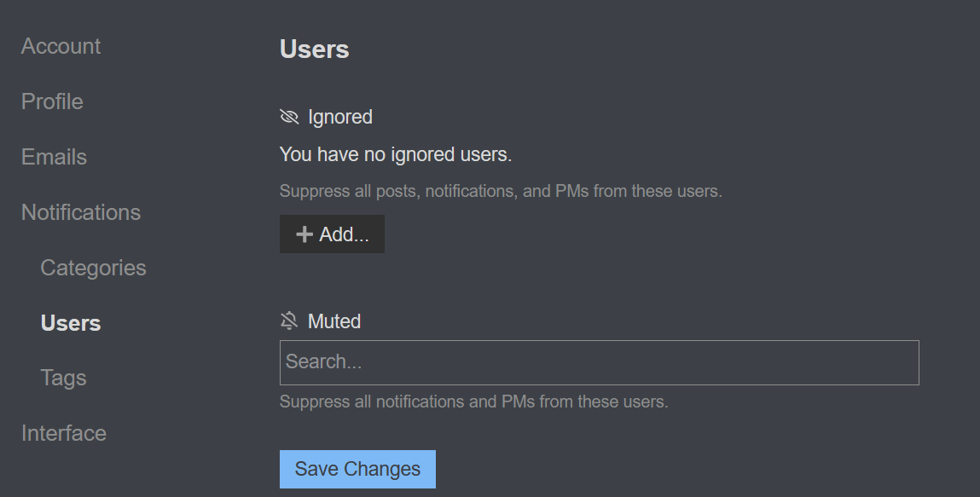Select the Users sidebar item
The width and height of the screenshot is (980, 497).
[x=71, y=323]
